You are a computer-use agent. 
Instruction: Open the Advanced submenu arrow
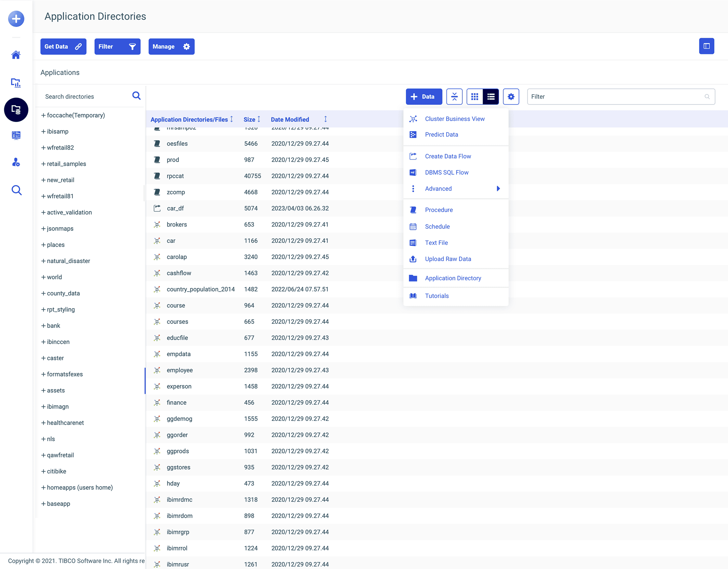498,189
